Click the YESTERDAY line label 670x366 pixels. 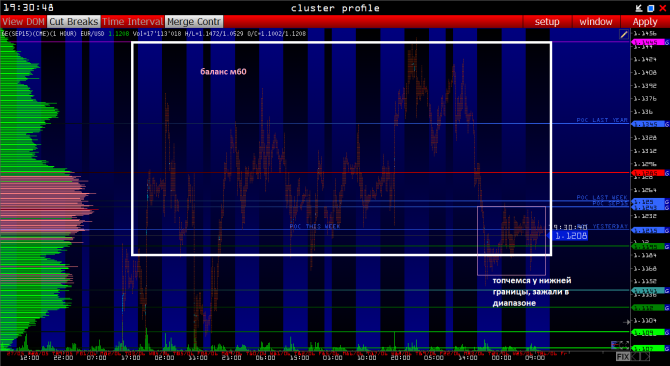(610, 226)
